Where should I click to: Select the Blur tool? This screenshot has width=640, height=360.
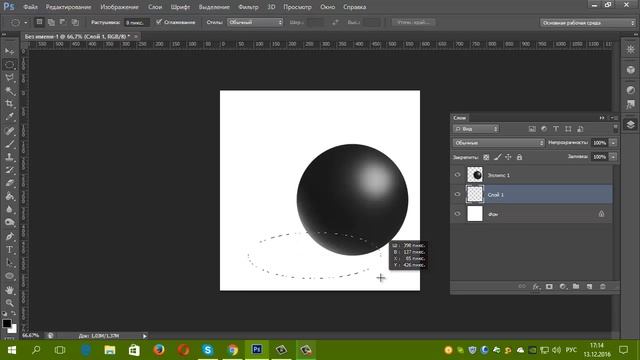pos(9,209)
